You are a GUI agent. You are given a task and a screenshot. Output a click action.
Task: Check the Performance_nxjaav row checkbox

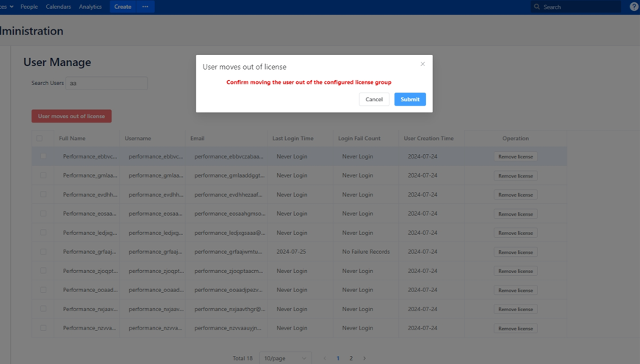pos(43,308)
